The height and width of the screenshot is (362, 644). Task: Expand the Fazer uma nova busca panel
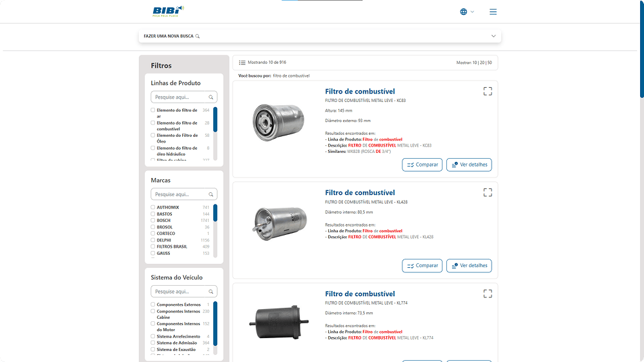click(493, 36)
